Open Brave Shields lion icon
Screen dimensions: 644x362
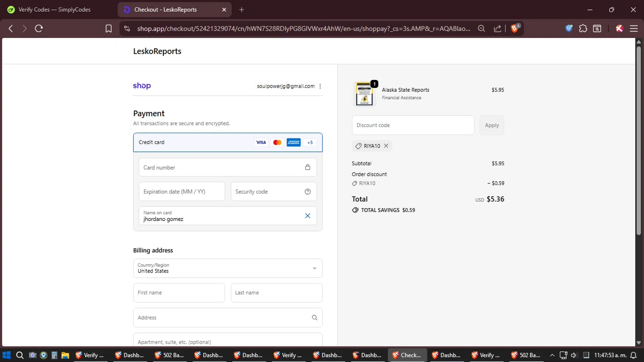pos(515,28)
